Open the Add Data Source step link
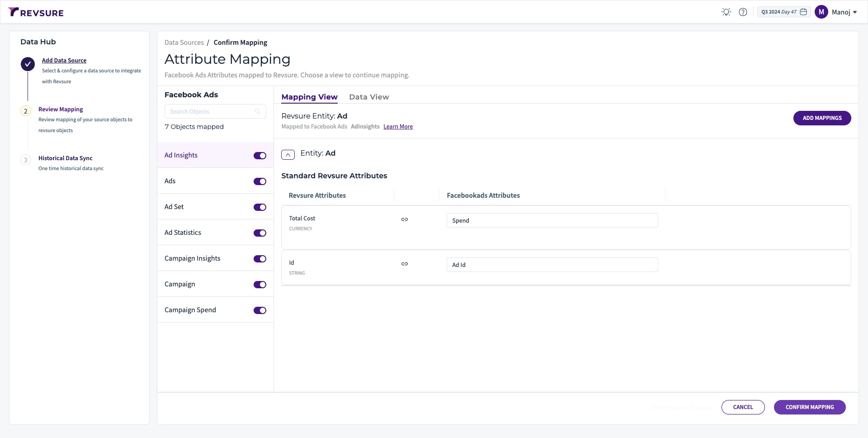Image resolution: width=868 pixels, height=438 pixels. (64, 60)
